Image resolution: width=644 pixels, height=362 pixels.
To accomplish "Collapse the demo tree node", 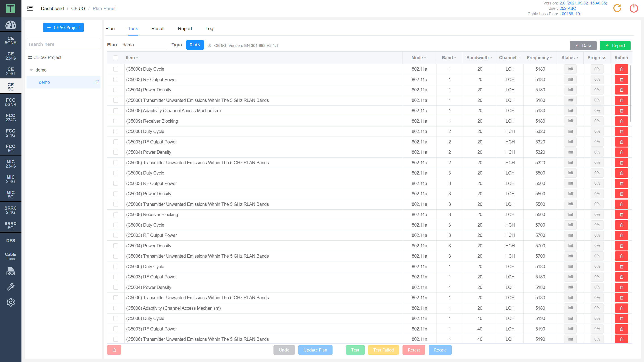I will tap(31, 70).
